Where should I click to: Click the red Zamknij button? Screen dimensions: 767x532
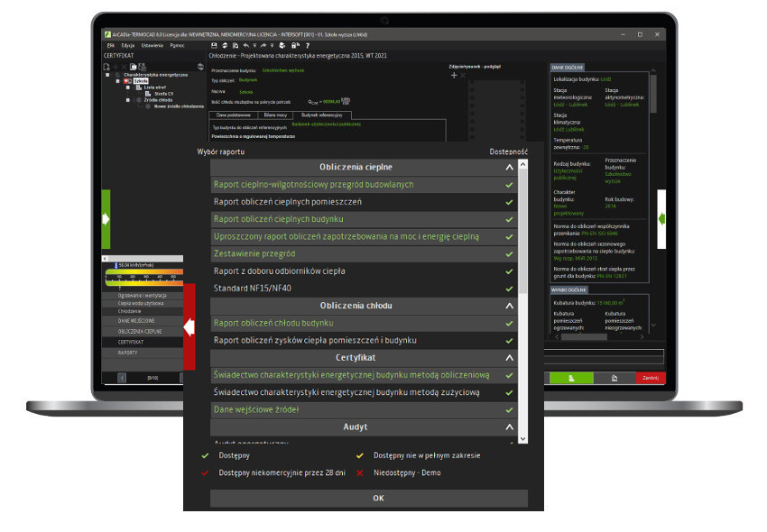(651, 378)
